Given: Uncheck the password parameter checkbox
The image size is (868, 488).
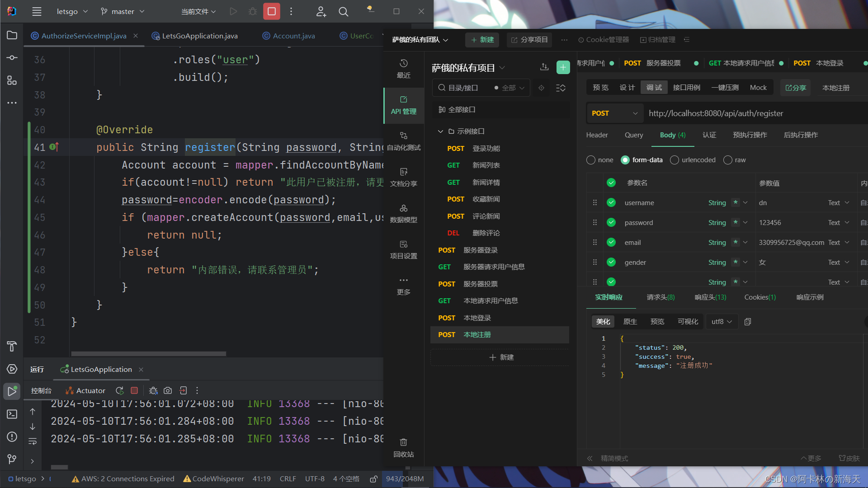Looking at the screenshot, I should pos(611,223).
